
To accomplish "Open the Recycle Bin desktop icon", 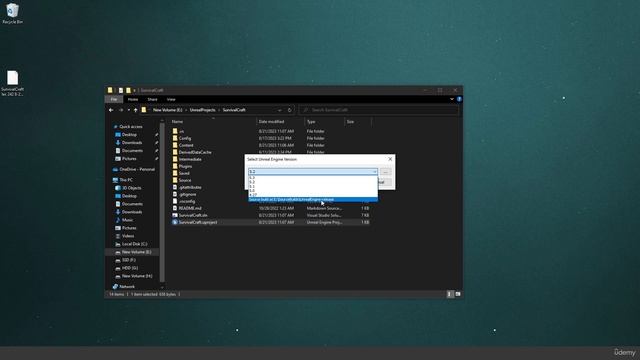I will click(x=12, y=13).
